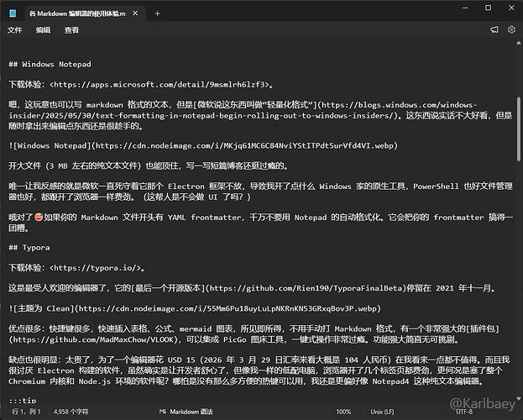The width and height of the screenshot is (523, 420).
Task: Click the typora.io URL text
Action: point(95,268)
